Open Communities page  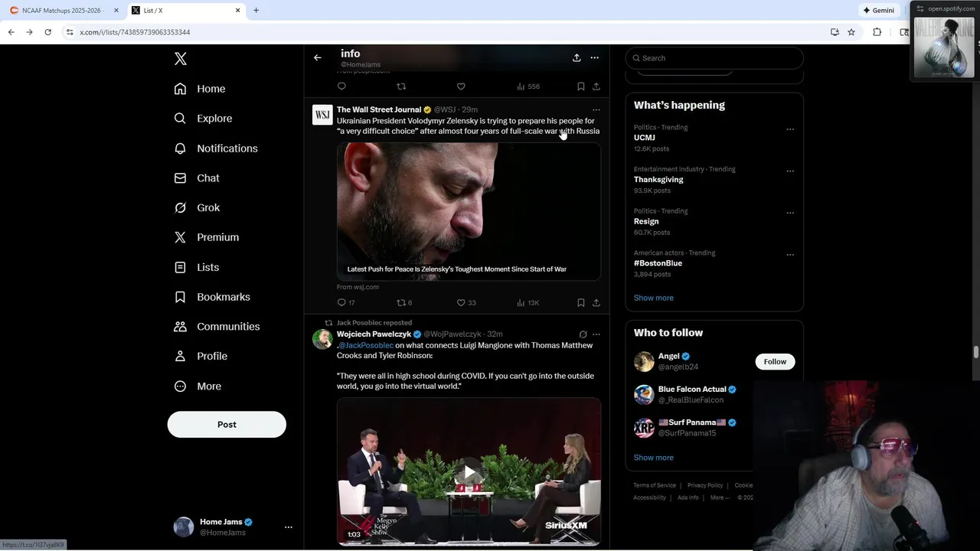217,327
